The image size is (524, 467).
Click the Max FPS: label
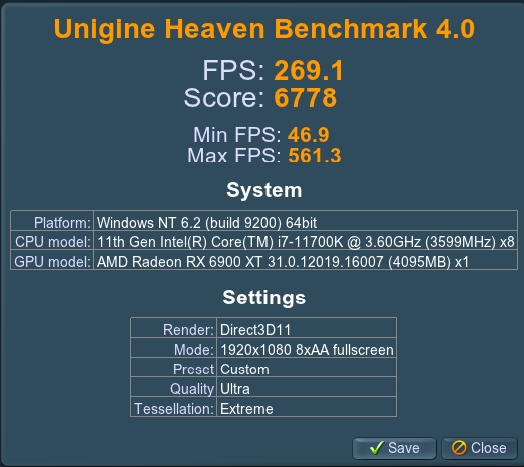tap(234, 155)
